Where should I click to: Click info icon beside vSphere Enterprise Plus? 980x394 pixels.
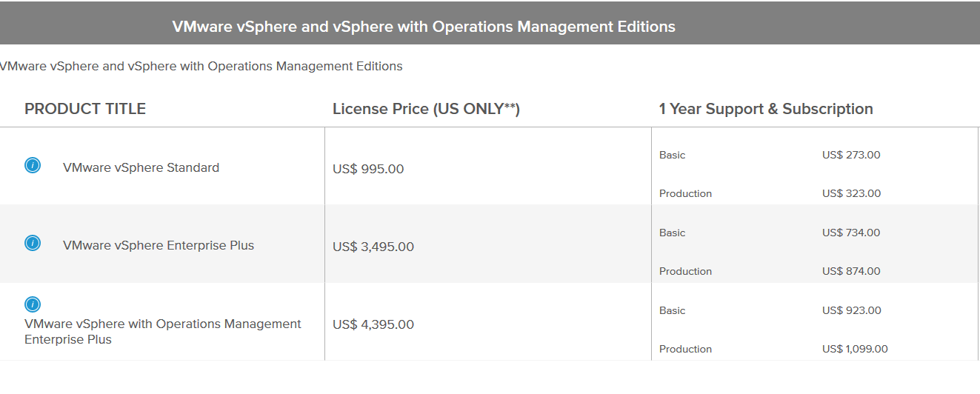pyautogui.click(x=33, y=243)
